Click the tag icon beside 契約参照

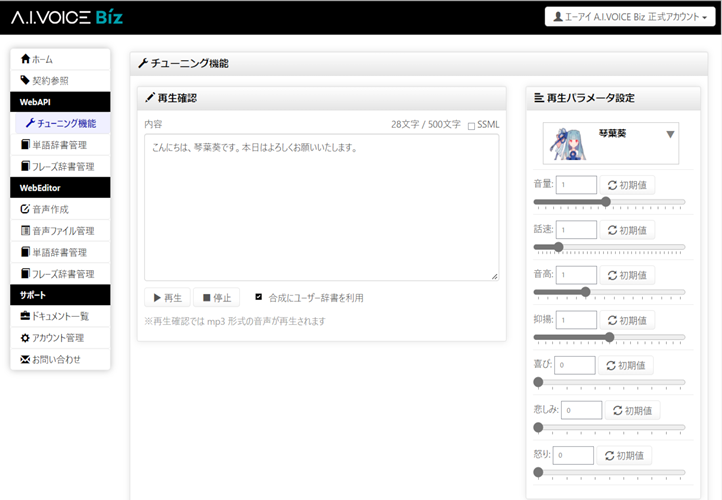25,80
